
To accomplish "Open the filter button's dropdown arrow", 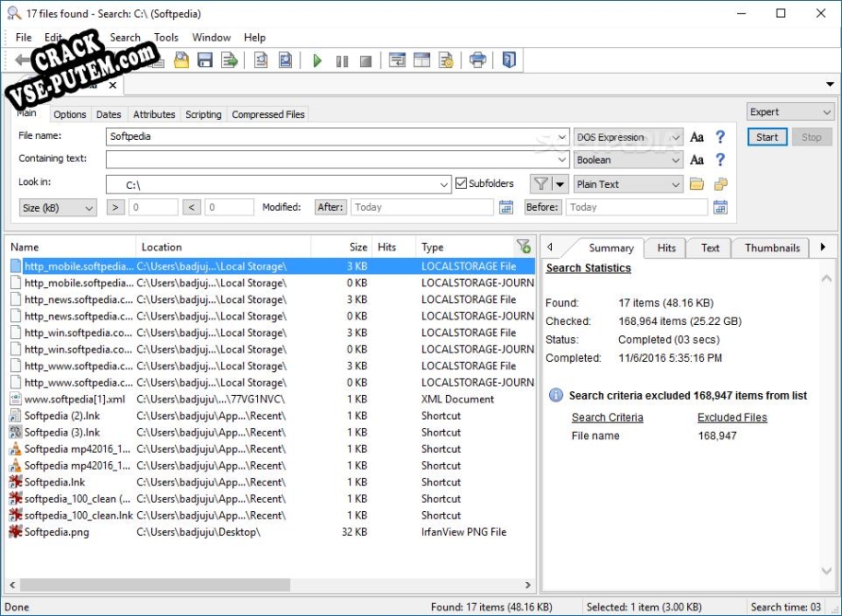I will 560,184.
